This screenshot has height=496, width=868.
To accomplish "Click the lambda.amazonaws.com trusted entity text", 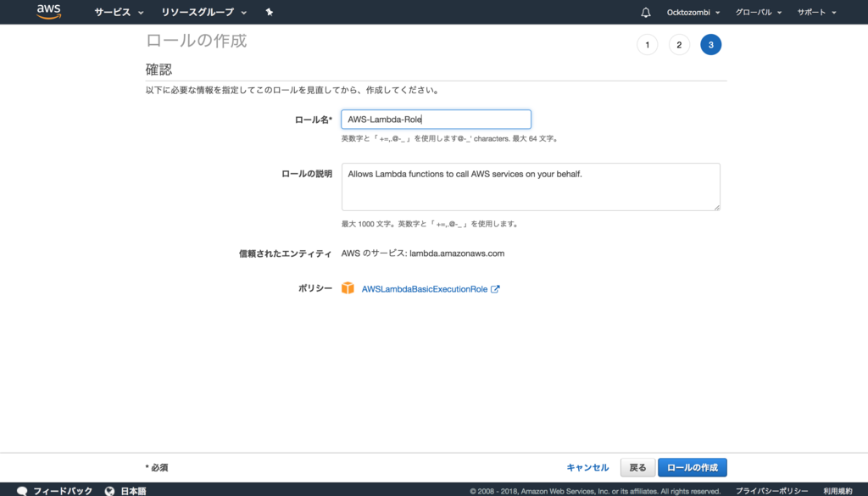I will (x=457, y=254).
